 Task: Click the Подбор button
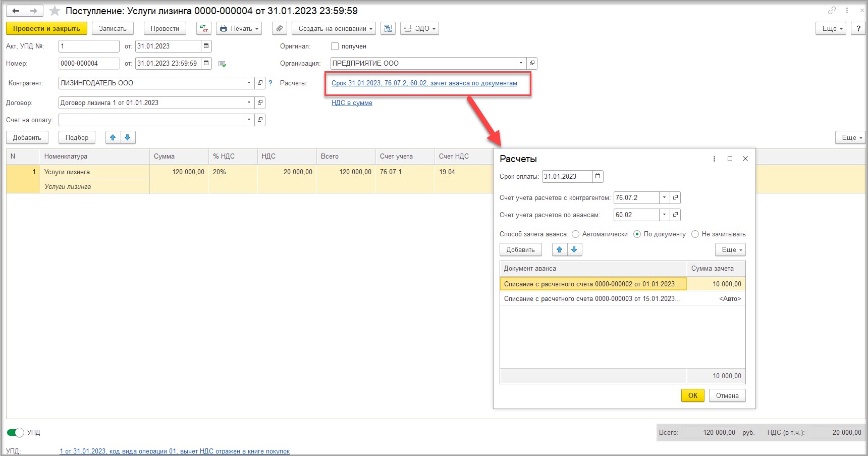[x=77, y=137]
